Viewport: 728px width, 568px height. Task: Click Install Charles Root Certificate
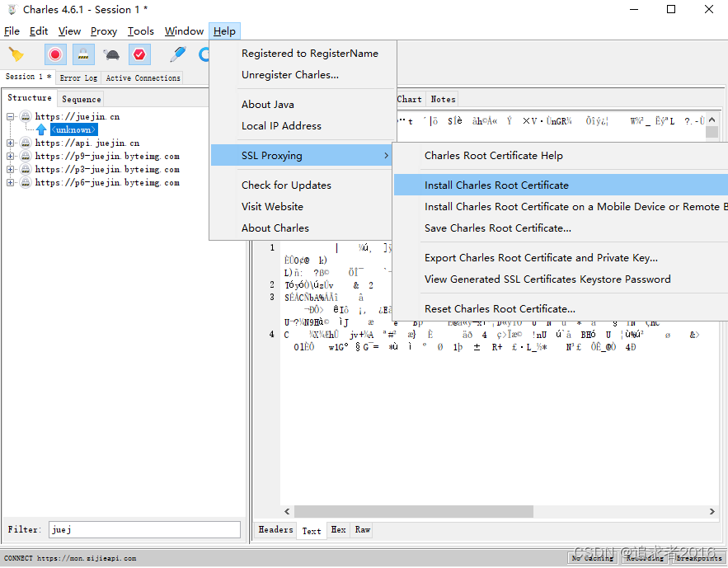561,185
